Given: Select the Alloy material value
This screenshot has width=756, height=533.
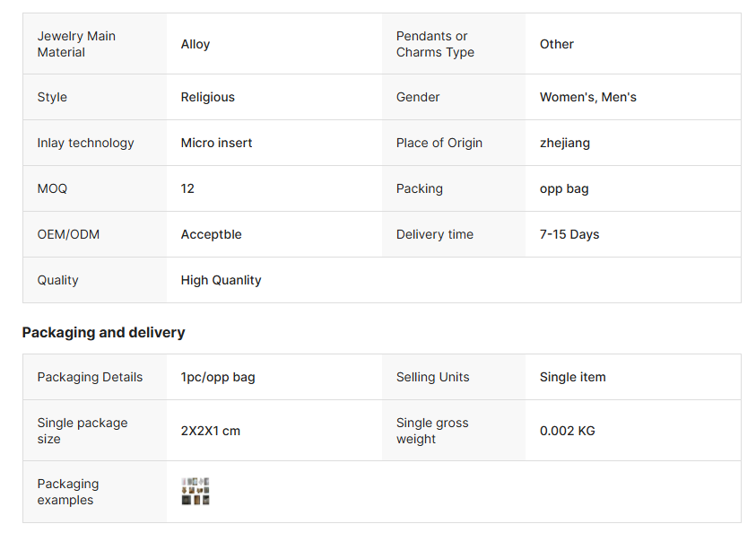Looking at the screenshot, I should tap(196, 44).
